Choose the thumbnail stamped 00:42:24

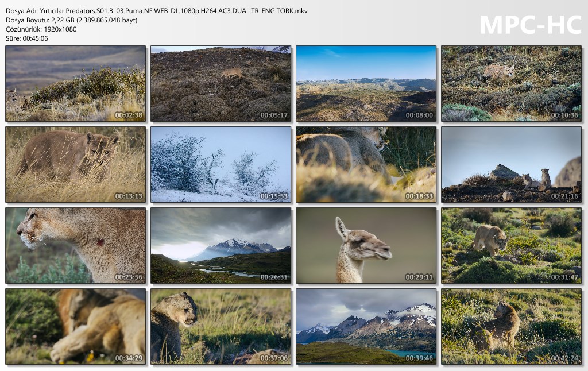click(511, 326)
